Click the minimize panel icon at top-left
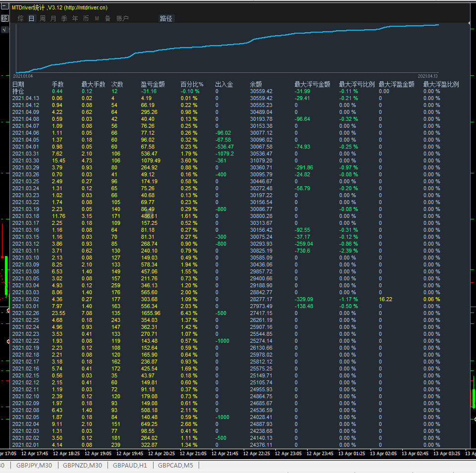Screen dimensions: 476x473 point(4,7)
